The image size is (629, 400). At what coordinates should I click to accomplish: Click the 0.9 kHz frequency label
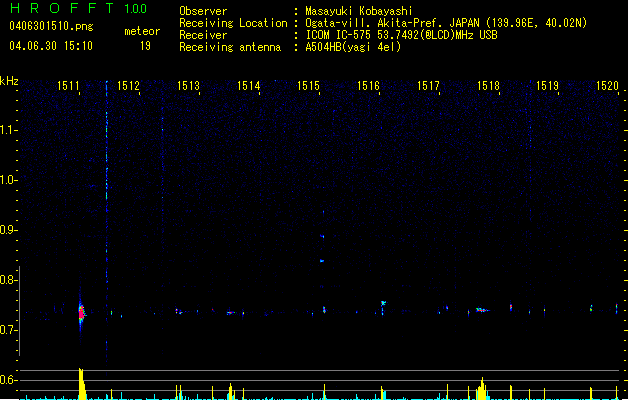(x=9, y=230)
